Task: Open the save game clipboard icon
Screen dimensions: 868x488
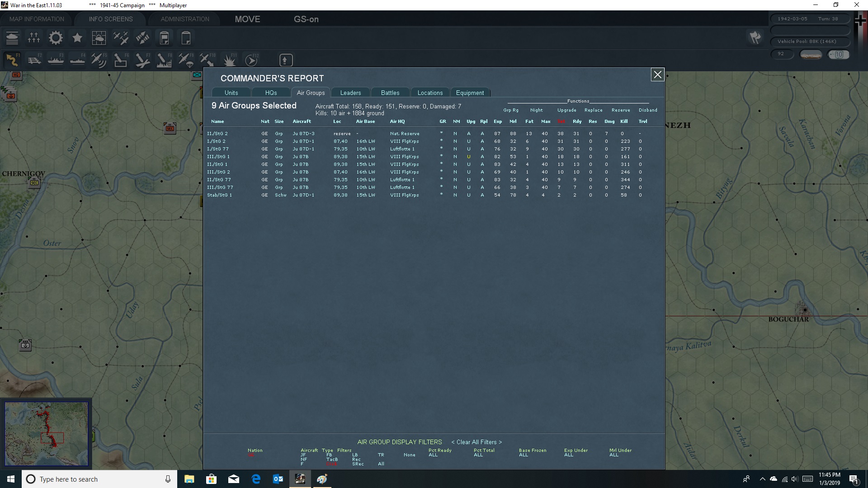Action: coord(164,38)
